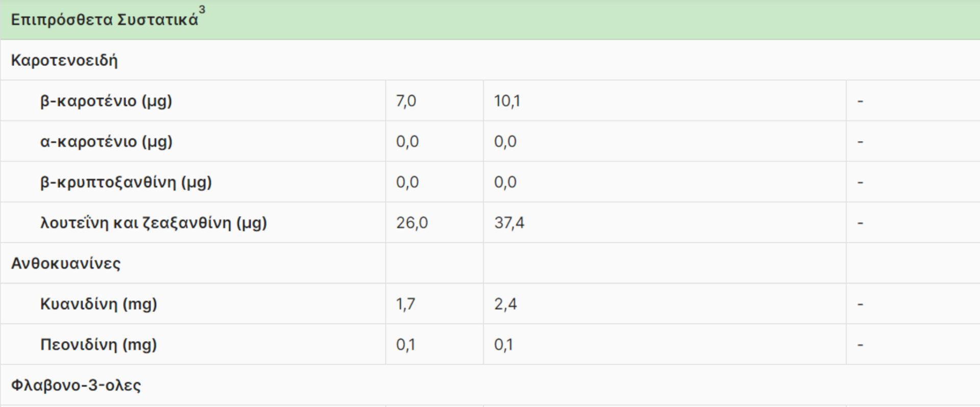
Task: Click the Πεονιδίνη (mg) row label
Action: point(99,345)
